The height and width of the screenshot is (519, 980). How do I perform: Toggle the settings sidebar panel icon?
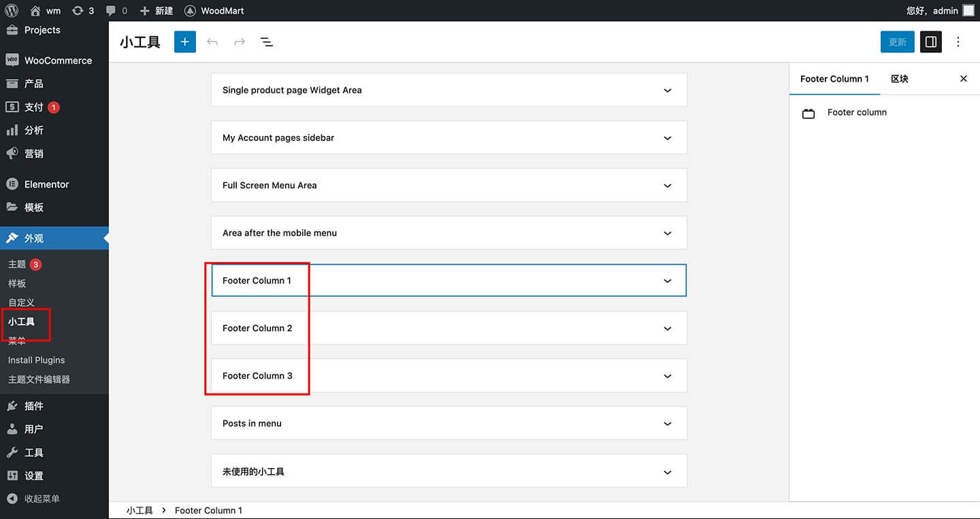pyautogui.click(x=931, y=42)
